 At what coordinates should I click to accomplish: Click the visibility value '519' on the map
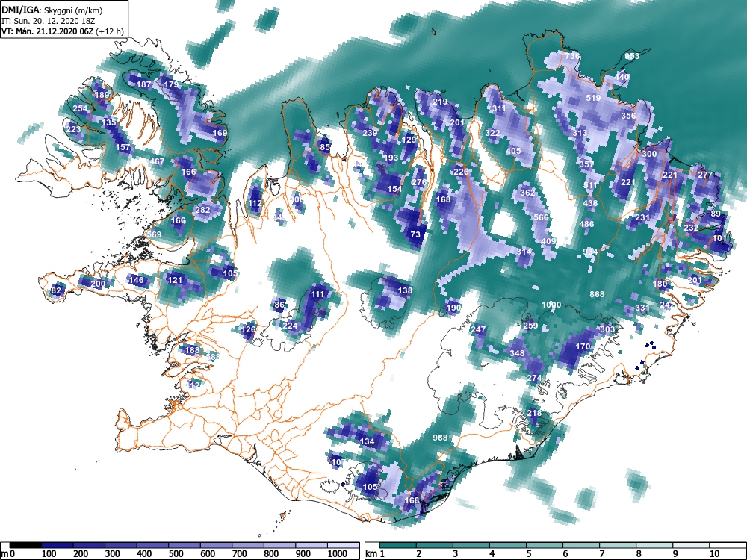pyautogui.click(x=593, y=98)
